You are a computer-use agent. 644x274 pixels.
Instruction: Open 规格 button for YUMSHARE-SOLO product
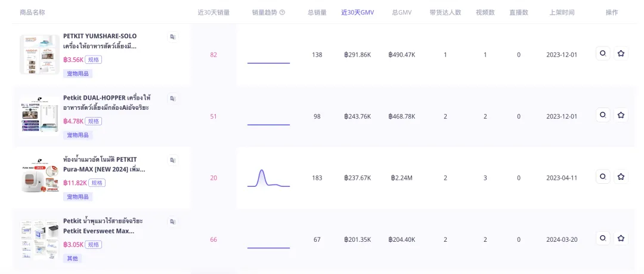(x=94, y=60)
